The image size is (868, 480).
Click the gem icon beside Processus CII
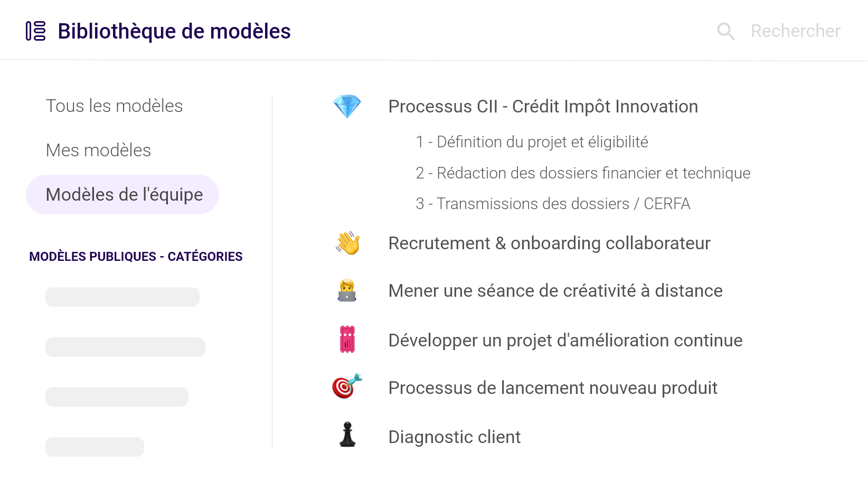point(347,107)
